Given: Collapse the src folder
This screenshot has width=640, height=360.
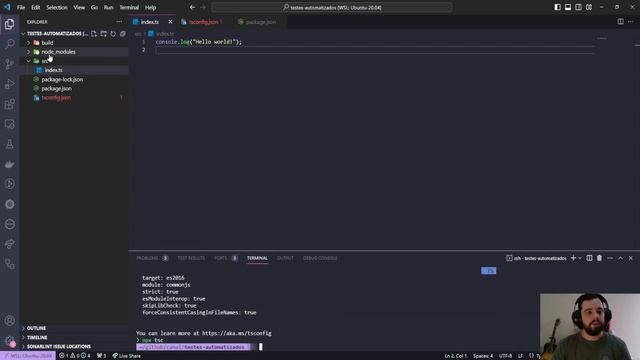Looking at the screenshot, I should [x=29, y=61].
